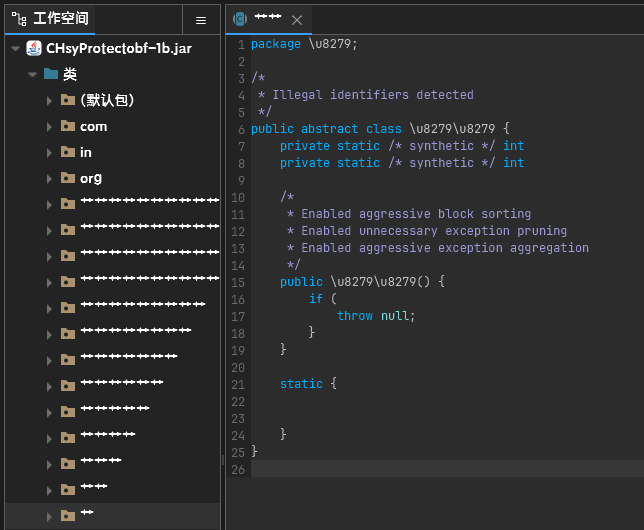This screenshot has width=644, height=530.
Task: Expand the in package arrow
Action: [x=49, y=152]
